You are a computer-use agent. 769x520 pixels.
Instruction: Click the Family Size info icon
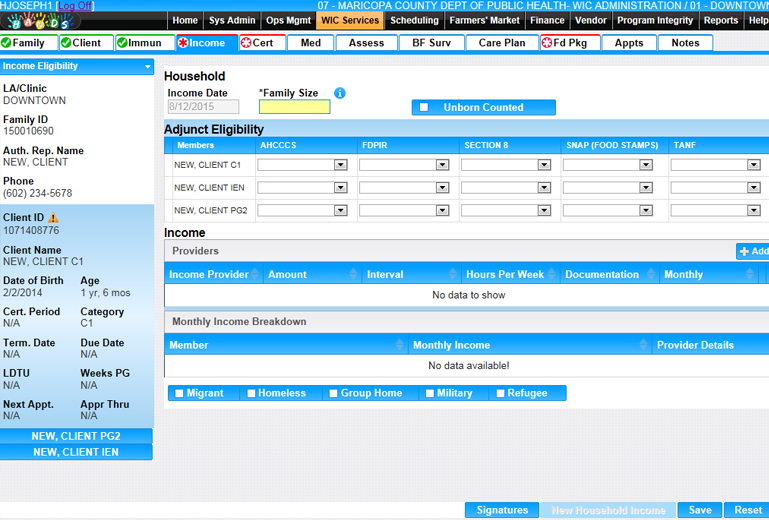click(340, 94)
